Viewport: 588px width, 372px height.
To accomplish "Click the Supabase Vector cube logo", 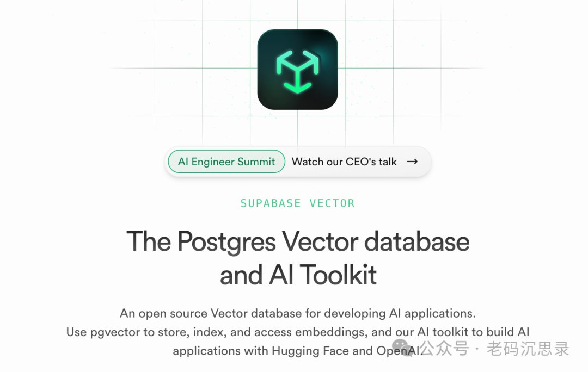I will [298, 70].
